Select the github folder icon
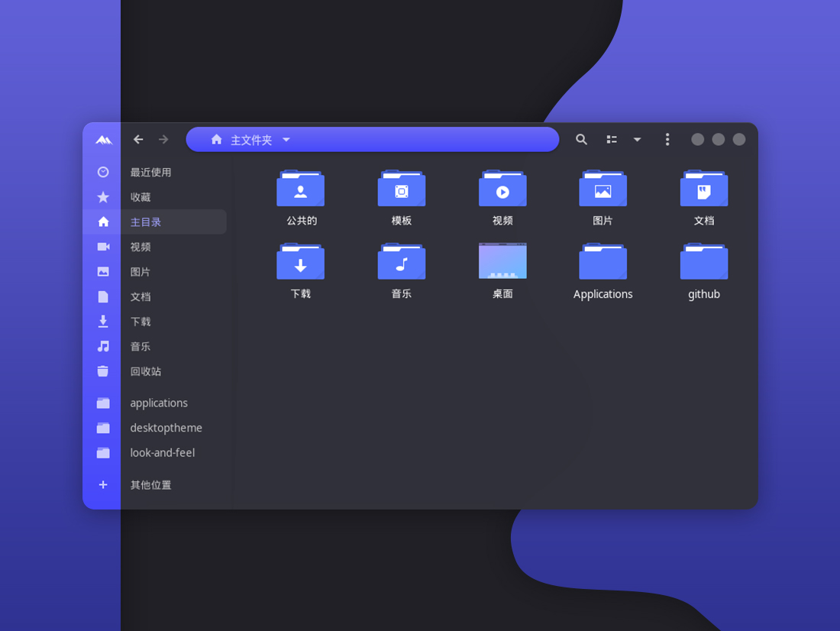Image resolution: width=840 pixels, height=631 pixels. (704, 261)
